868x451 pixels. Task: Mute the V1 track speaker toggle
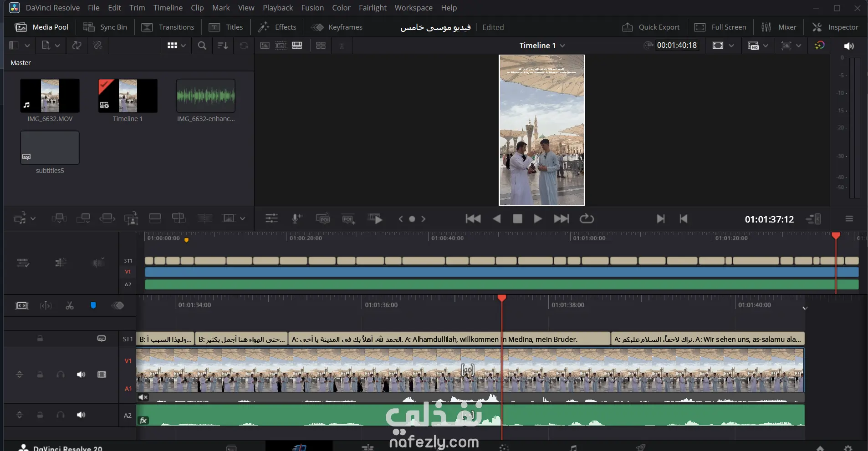[x=81, y=375]
